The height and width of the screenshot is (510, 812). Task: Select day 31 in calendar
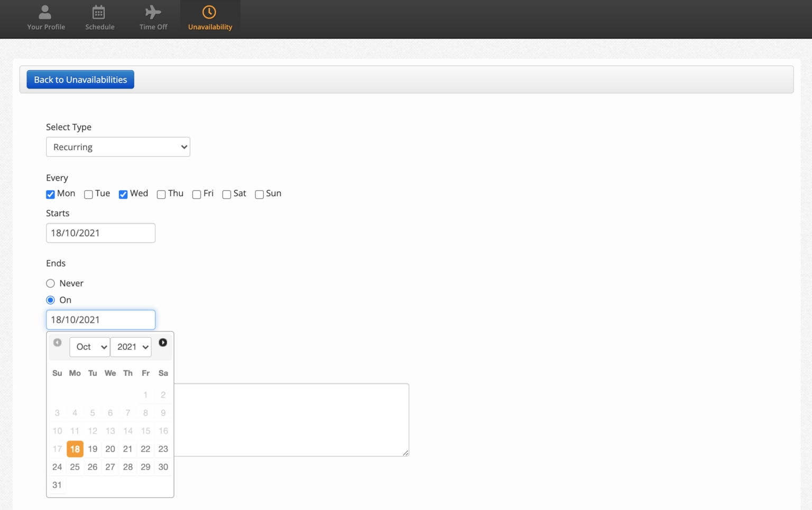(x=57, y=485)
